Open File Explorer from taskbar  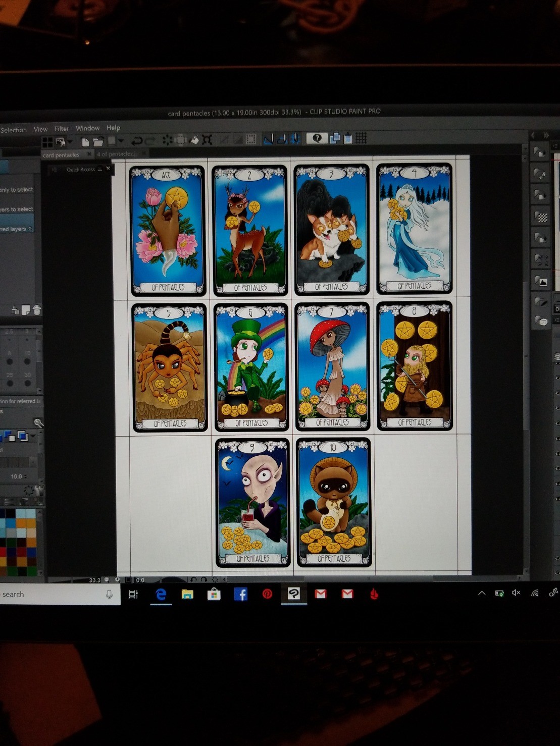coord(187,594)
